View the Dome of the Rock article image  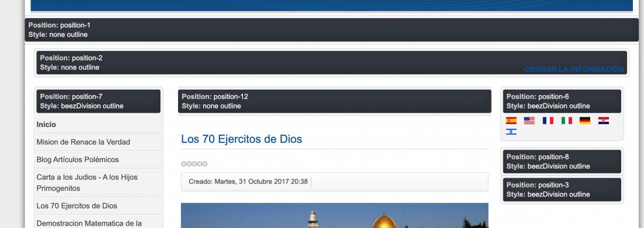335,215
